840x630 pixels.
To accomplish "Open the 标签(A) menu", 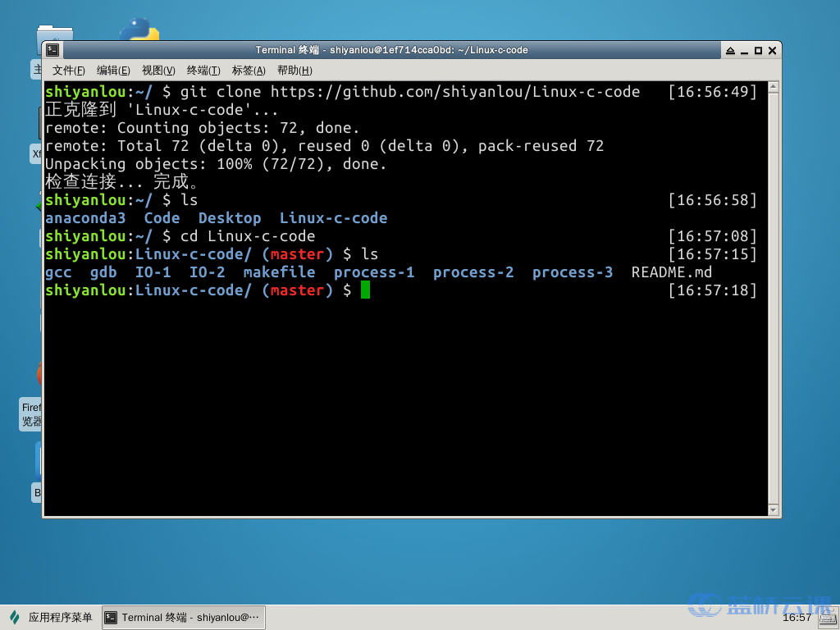I will pos(249,71).
